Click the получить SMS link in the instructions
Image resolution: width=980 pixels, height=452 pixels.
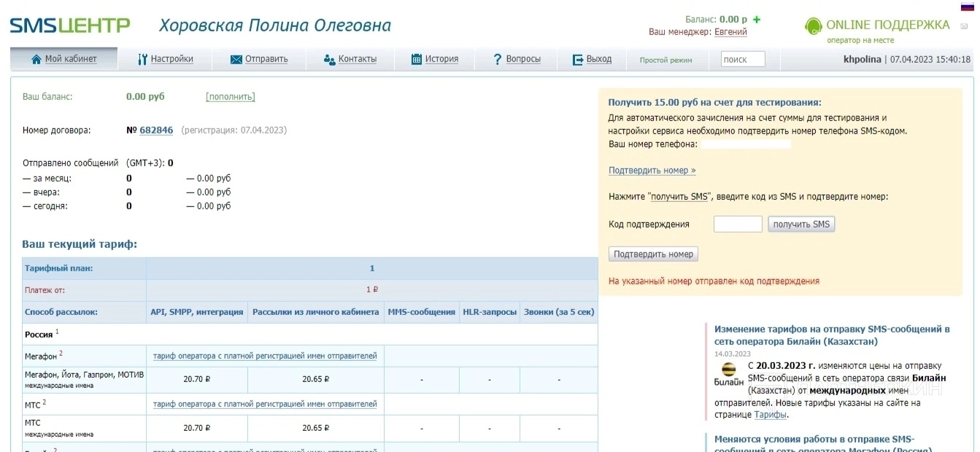[679, 197]
